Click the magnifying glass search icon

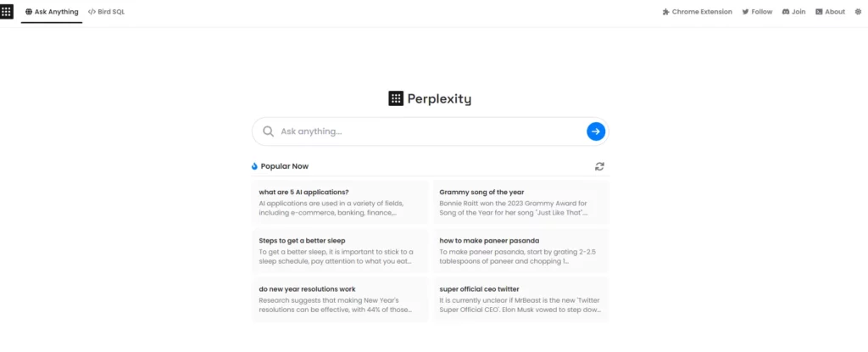point(269,131)
